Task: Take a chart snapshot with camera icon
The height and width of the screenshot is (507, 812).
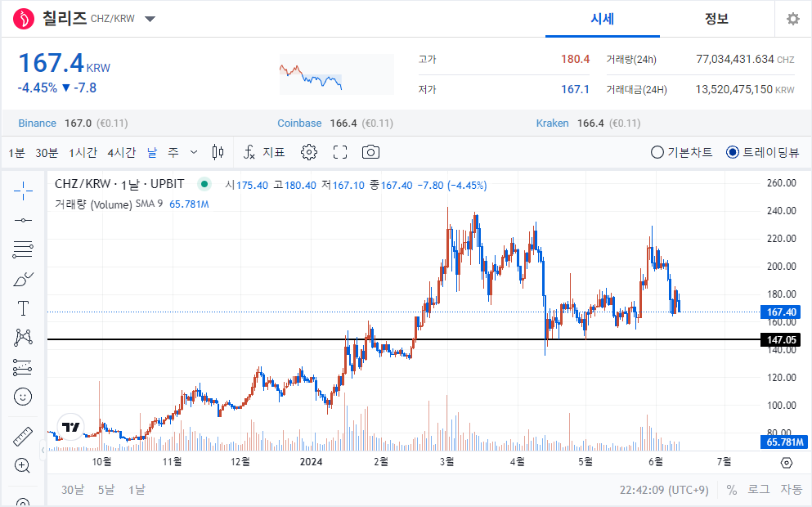Action: click(370, 152)
